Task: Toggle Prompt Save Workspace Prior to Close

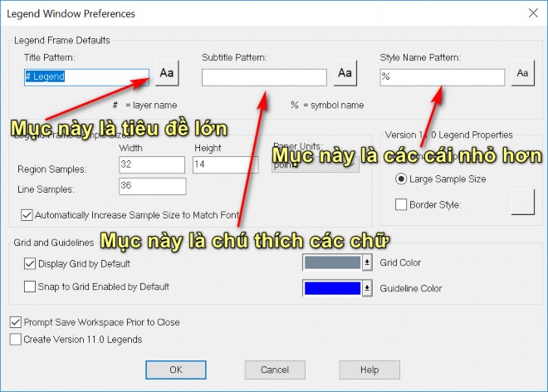Action: pos(16,321)
